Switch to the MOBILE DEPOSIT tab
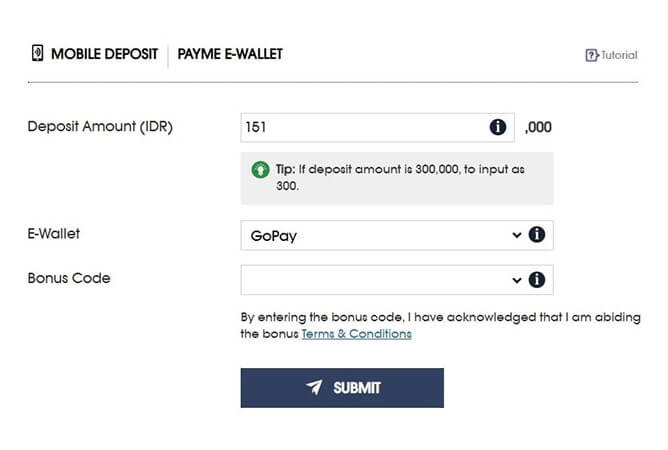This screenshot has height=450, width=668. click(104, 54)
